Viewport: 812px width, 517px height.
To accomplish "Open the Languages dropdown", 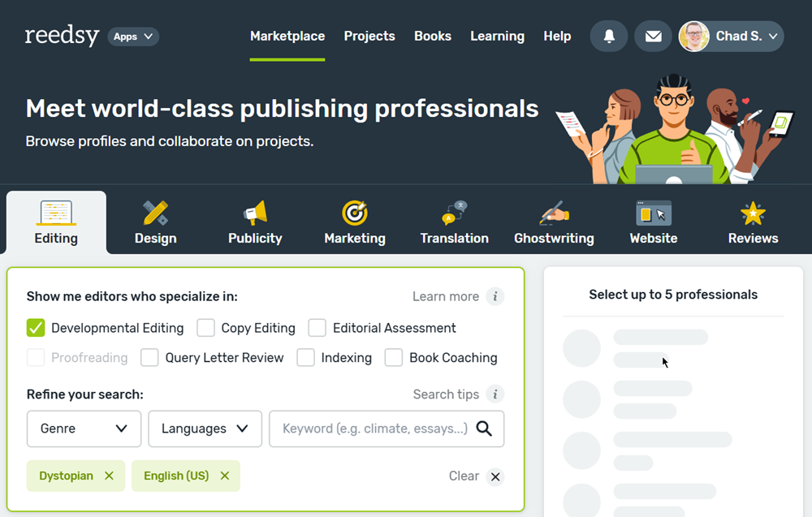I will tap(205, 429).
